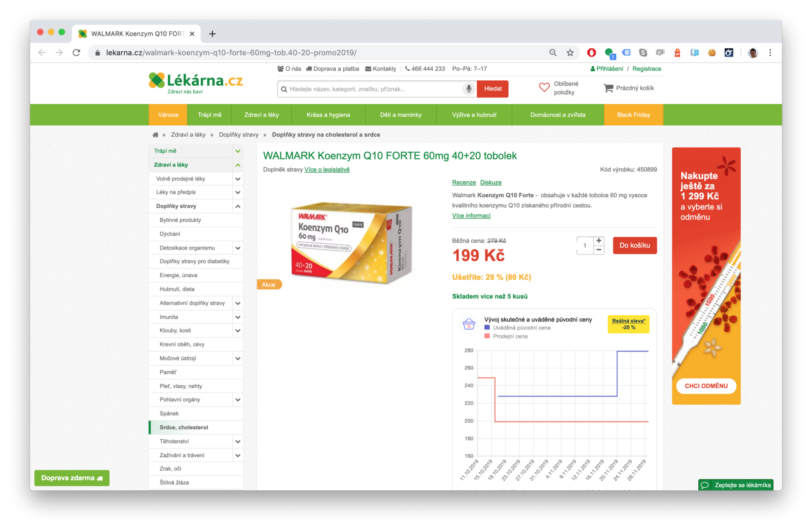The height and width of the screenshot is (530, 812).
Task: Click the envelope icon next to Kontakty
Action: point(367,69)
